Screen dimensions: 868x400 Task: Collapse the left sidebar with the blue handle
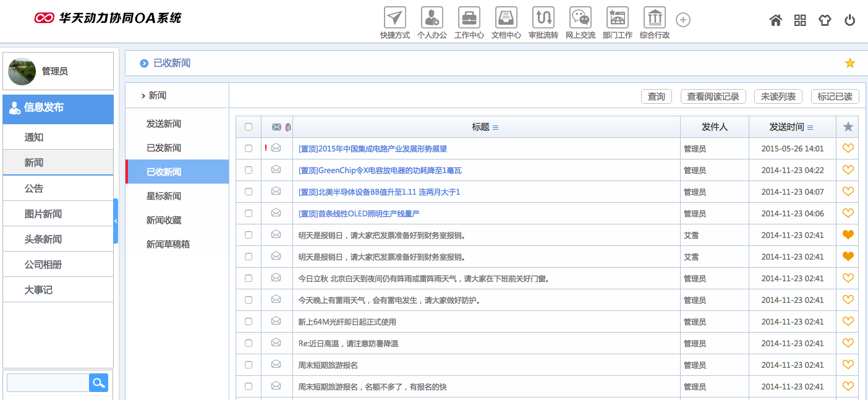click(x=116, y=221)
